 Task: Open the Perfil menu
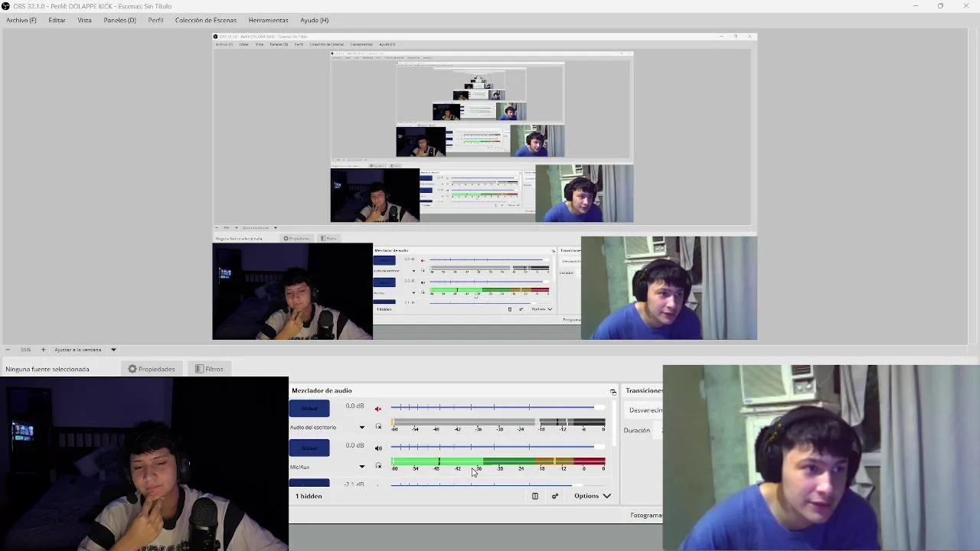coord(155,20)
